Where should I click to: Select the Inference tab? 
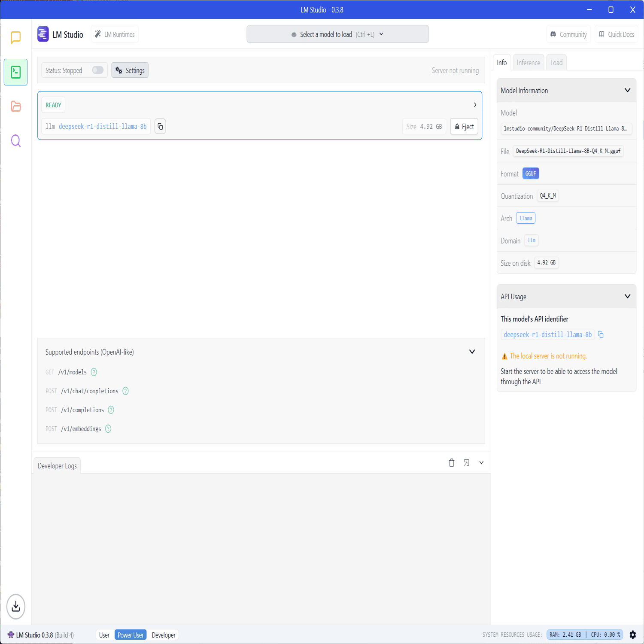point(529,63)
